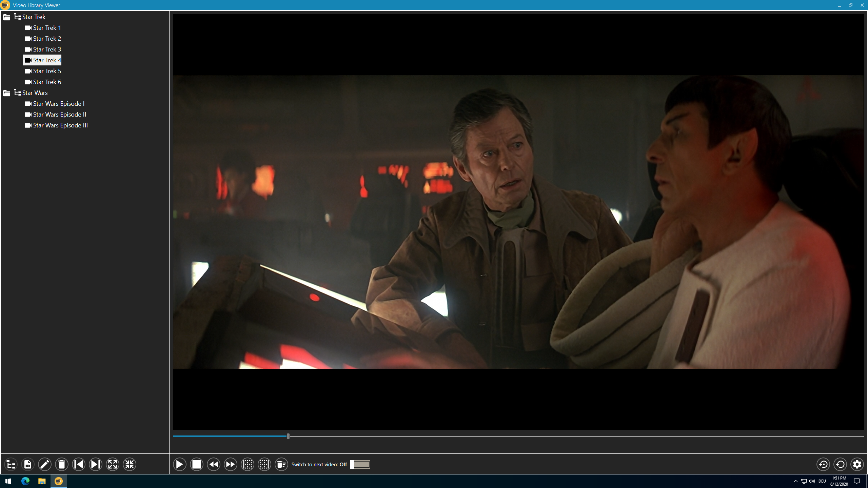The height and width of the screenshot is (488, 868).
Task: Open the volume tray icon
Action: click(812, 481)
